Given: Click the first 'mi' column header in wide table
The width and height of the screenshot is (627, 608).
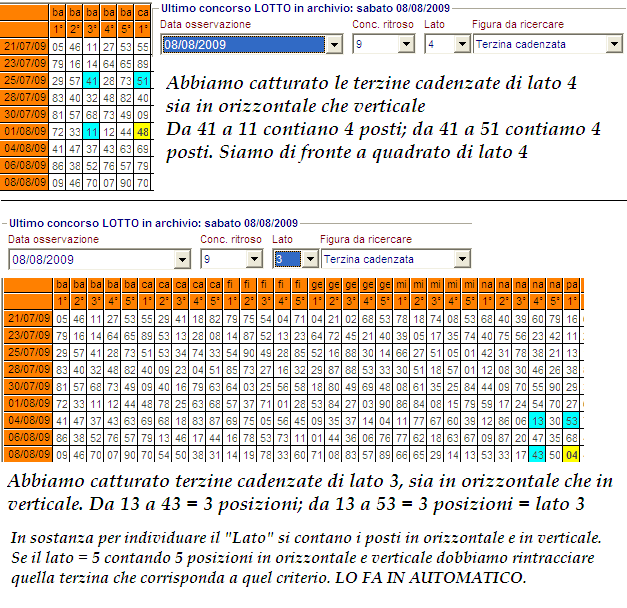Looking at the screenshot, I should (x=401, y=285).
